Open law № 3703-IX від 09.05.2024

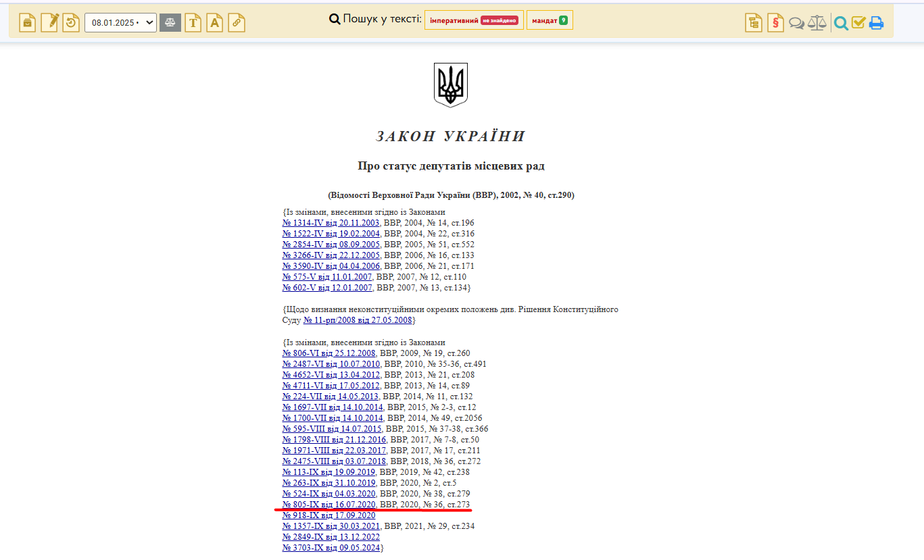(x=331, y=548)
